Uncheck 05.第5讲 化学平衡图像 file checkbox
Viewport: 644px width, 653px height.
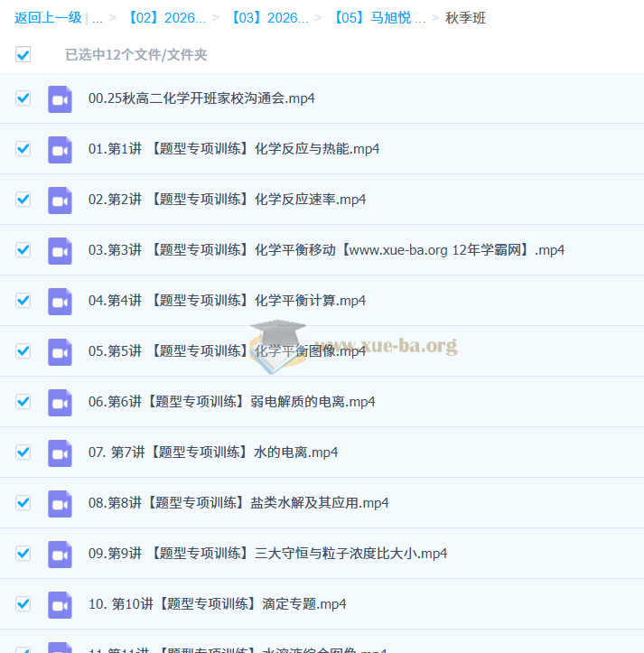pos(23,351)
